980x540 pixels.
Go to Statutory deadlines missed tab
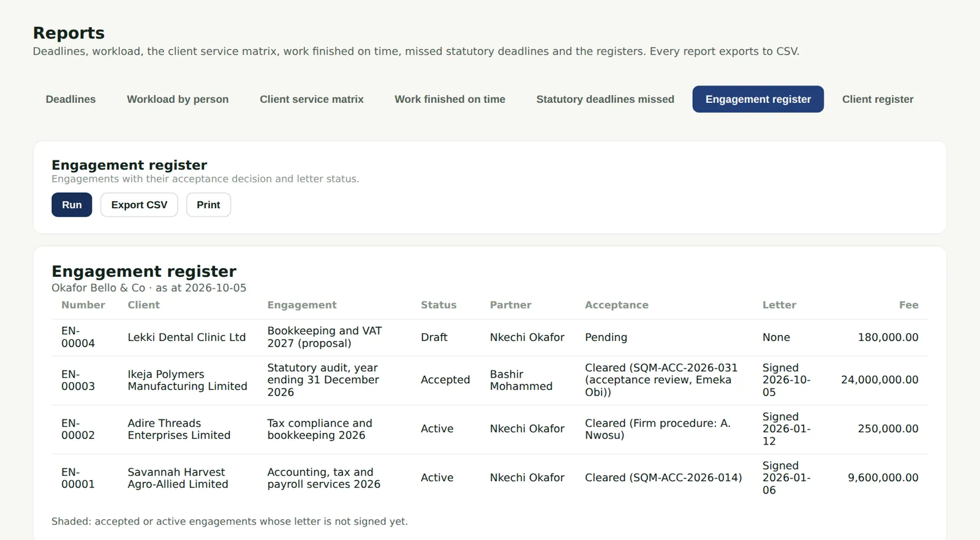coord(605,99)
